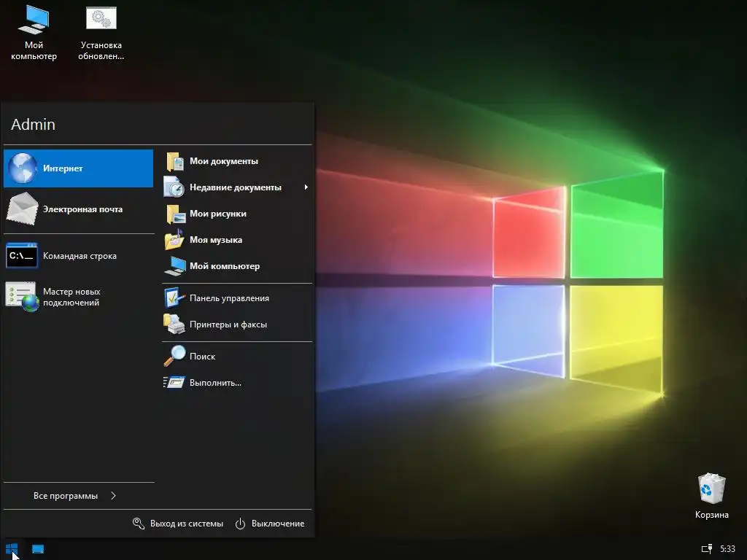Click the Моя музыка label
Viewport: 747px width, 560px height.
pos(216,239)
